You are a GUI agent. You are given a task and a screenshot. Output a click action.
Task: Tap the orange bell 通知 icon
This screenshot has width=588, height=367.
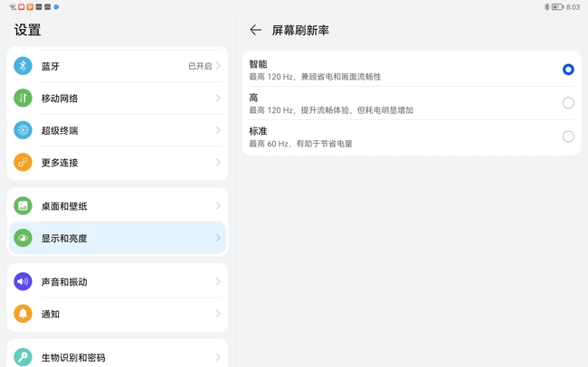pyautogui.click(x=23, y=314)
